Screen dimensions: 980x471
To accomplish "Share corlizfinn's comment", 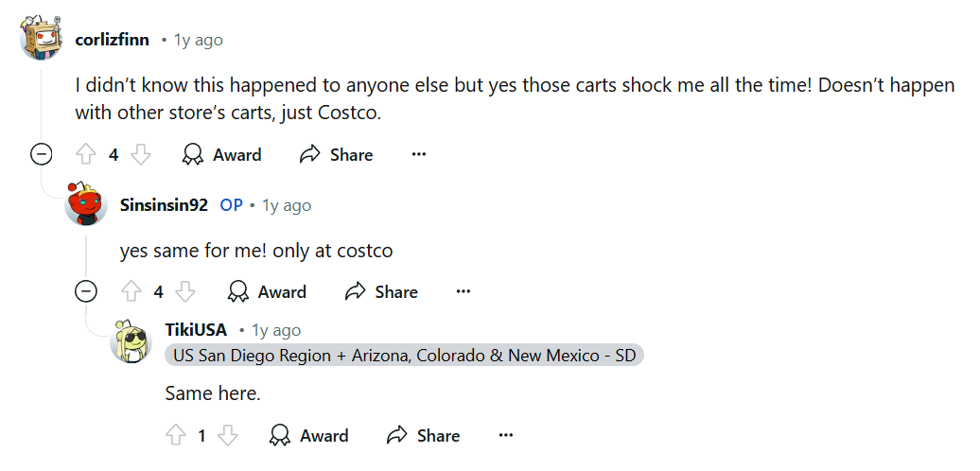I will [x=336, y=154].
